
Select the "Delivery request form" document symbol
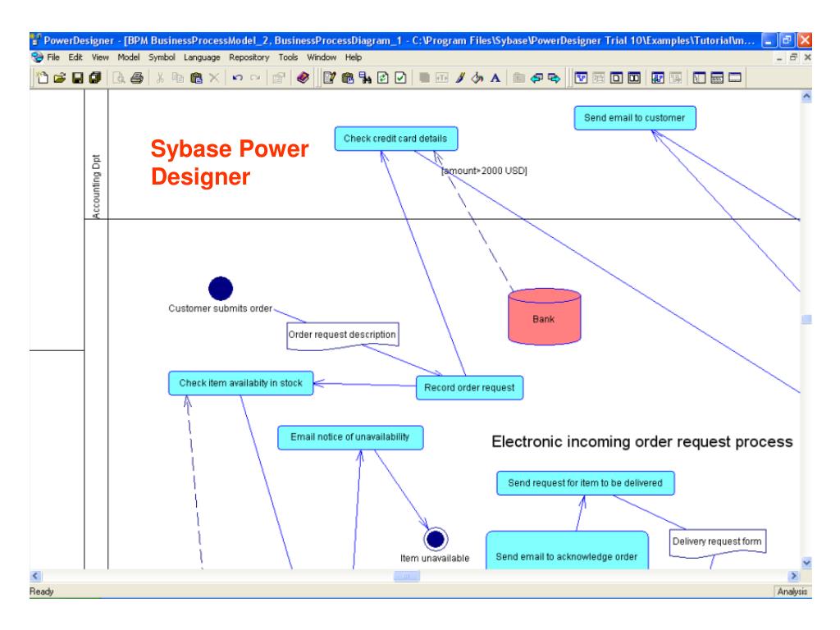(718, 543)
